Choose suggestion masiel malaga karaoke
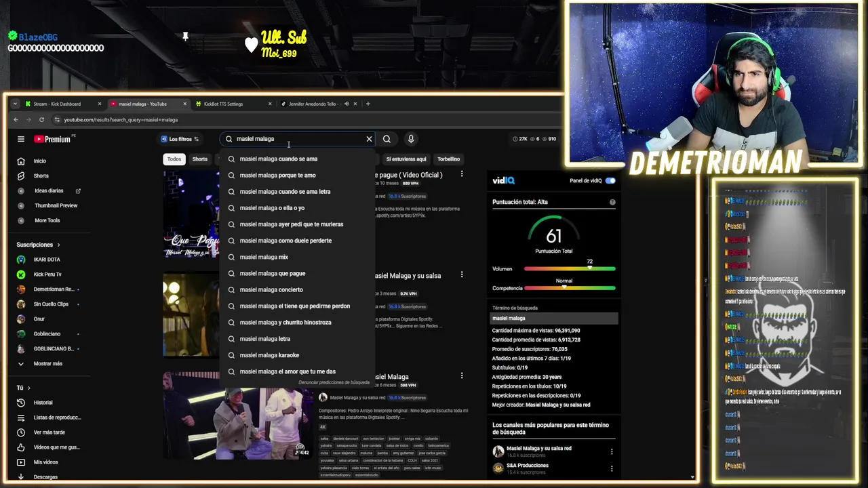 [297, 355]
